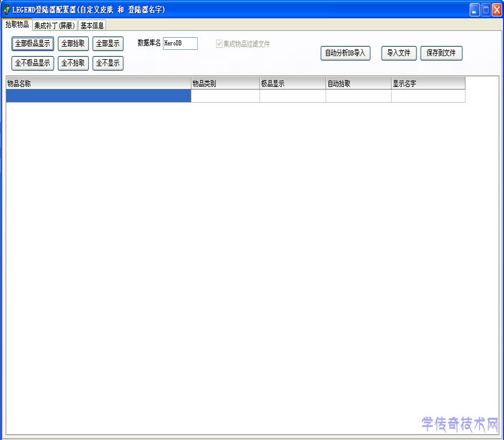504x440 pixels.
Task: Switch to the 拾取物品 tab
Action: 17,25
